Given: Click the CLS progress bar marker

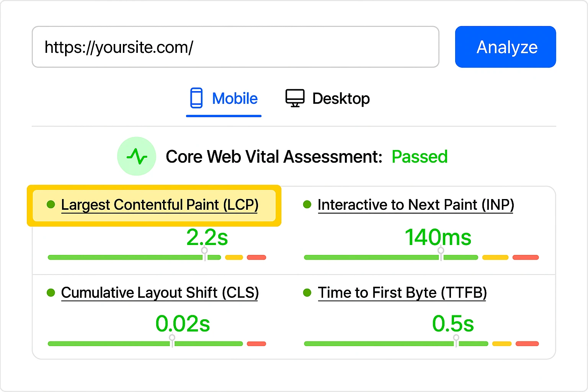Looking at the screenshot, I should [172, 340].
